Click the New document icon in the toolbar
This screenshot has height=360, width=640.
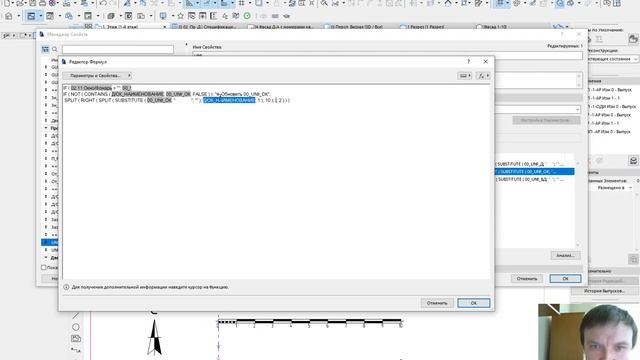pyautogui.click(x=7, y=3)
